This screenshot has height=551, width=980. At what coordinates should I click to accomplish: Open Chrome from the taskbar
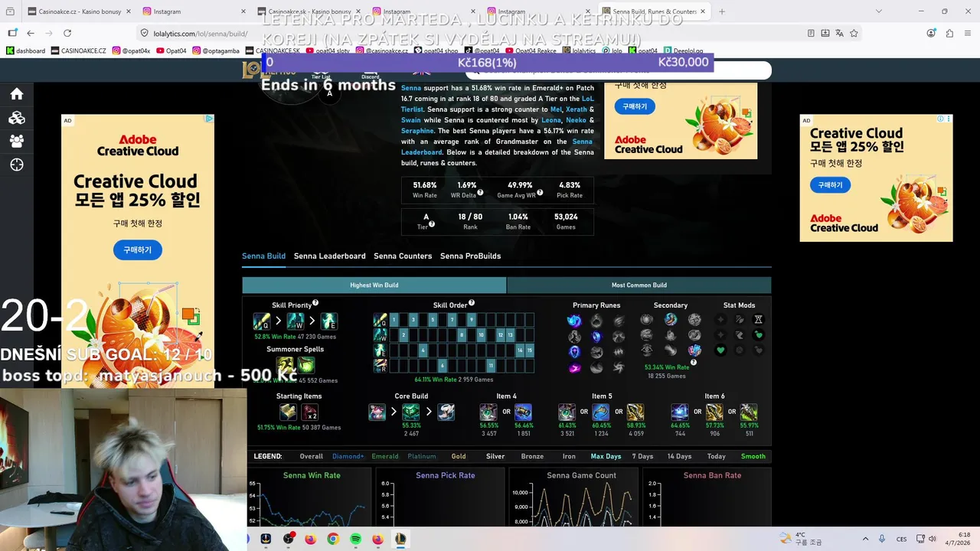(x=333, y=539)
